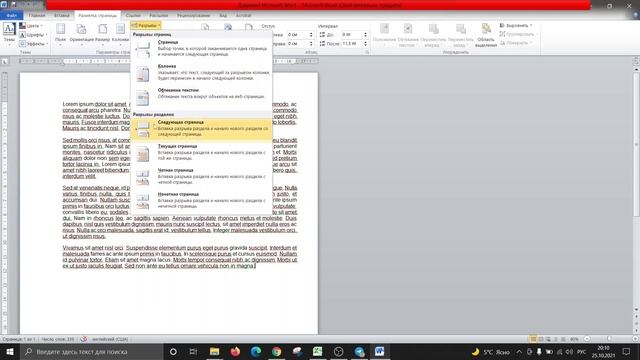Click the Границы страниц (Page Borders) icon
This screenshot has width=640, height=360.
point(249,27)
